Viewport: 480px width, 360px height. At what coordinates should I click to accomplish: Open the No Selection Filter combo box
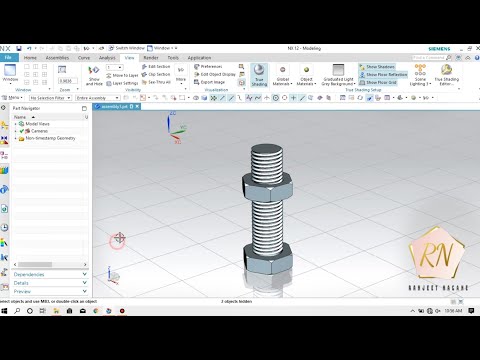(50, 98)
